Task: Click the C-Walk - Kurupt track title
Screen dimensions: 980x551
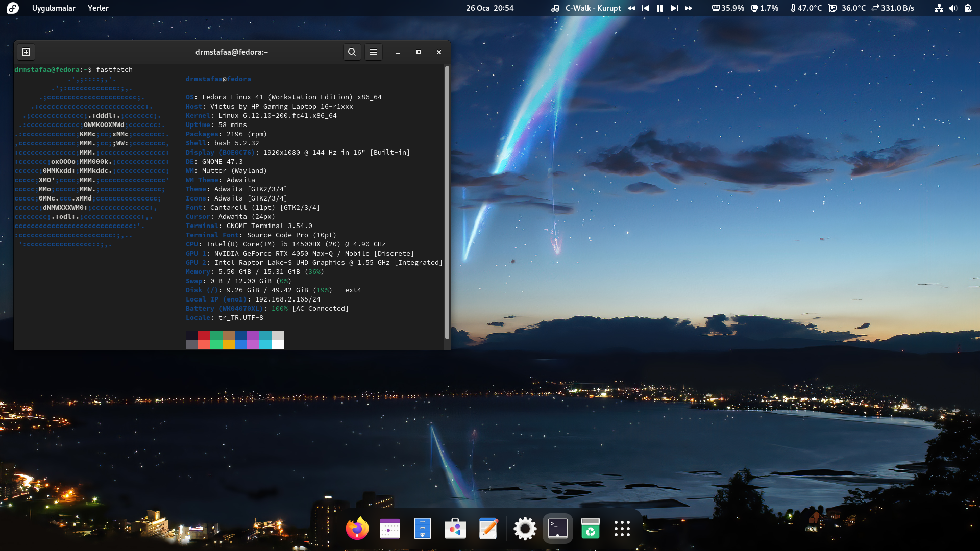Action: click(593, 8)
